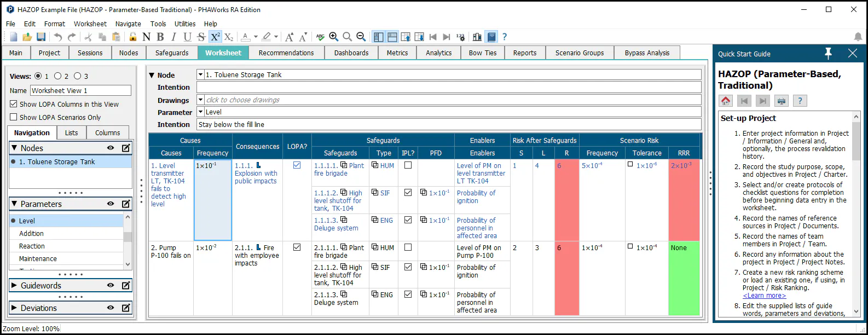Screen dimensions: 868x335
Task: Switch to the Bow Ties tab
Action: point(483,53)
